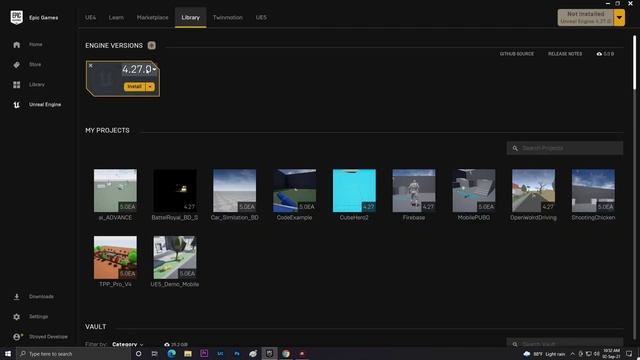Open Task View on the taskbar
This screenshot has width=640, height=360.
[154, 354]
